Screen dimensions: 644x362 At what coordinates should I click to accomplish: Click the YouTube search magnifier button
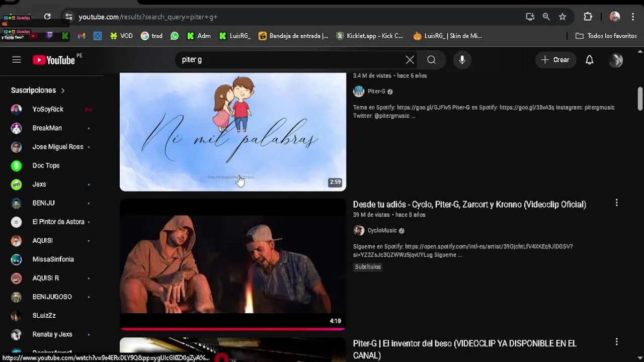[432, 60]
